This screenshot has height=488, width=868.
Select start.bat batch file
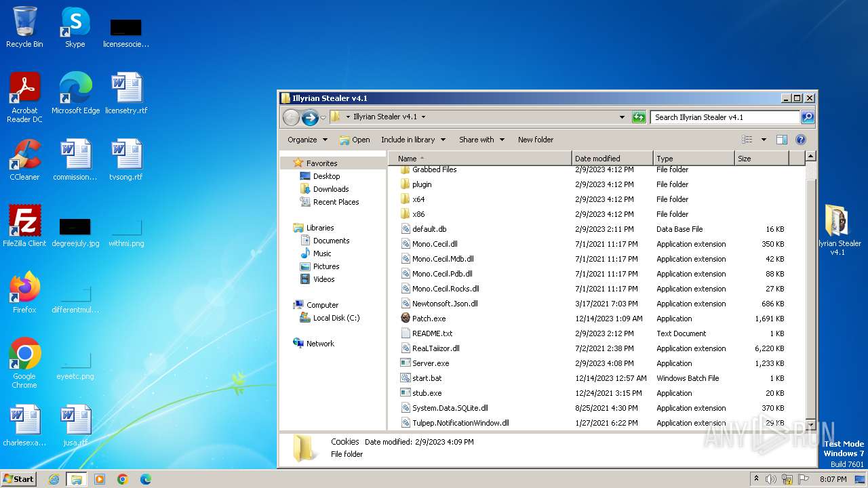[427, 378]
